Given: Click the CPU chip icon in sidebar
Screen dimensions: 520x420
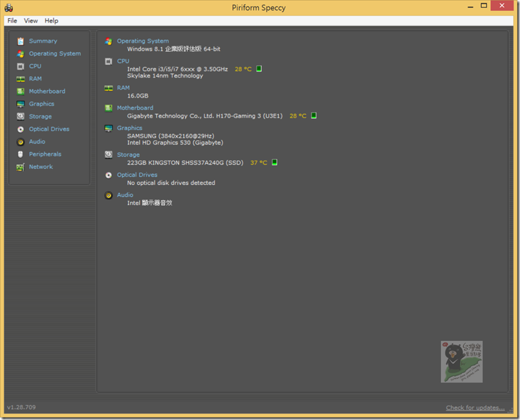Looking at the screenshot, I should tap(21, 67).
